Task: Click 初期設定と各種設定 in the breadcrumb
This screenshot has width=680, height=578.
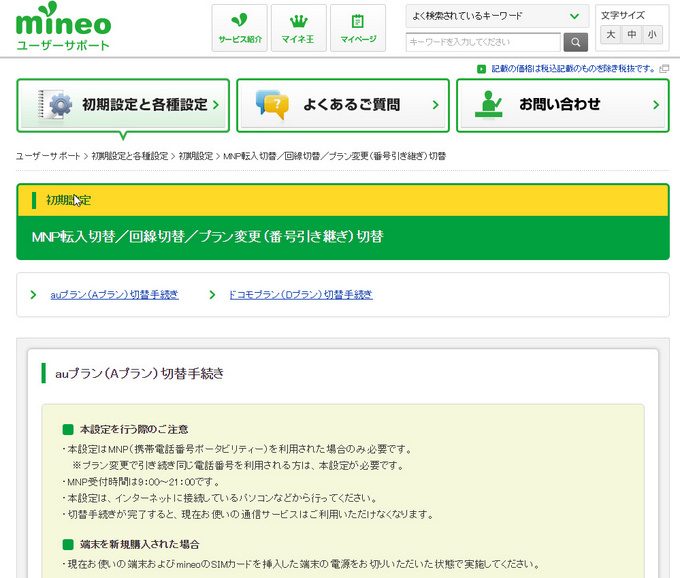Action: click(x=130, y=156)
